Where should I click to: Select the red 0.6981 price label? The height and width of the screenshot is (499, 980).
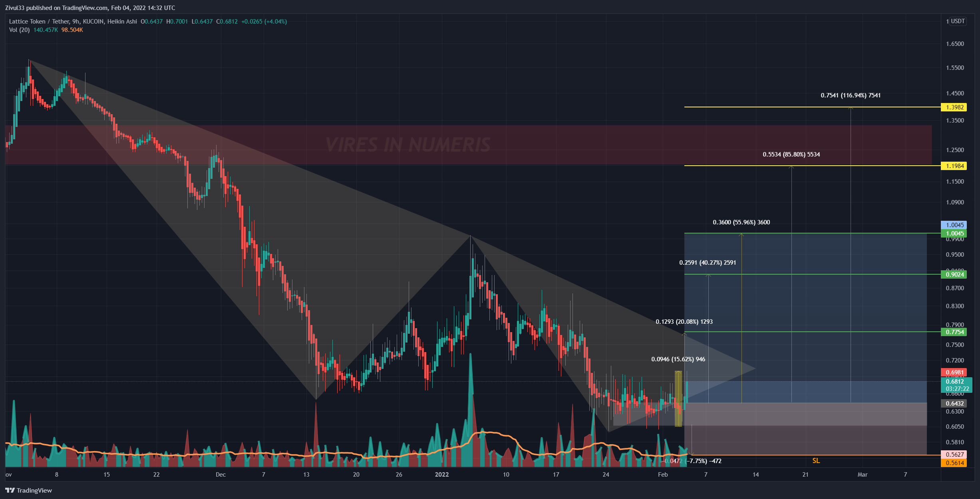954,372
